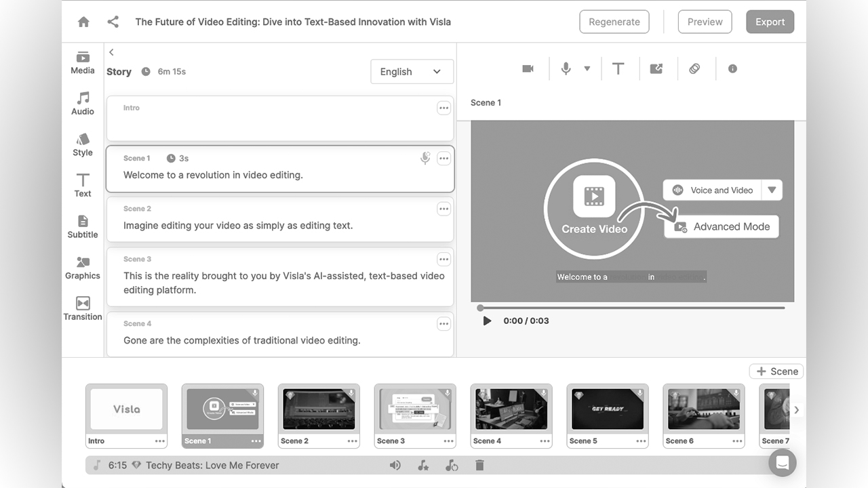868x488 pixels.
Task: Open more options for Scene 2 story row
Action: tap(443, 209)
